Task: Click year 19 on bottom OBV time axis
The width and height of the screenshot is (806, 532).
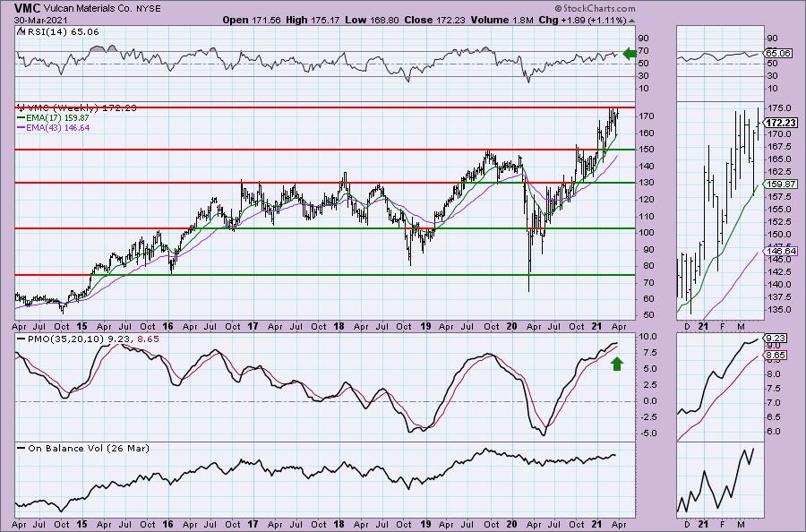Action: click(425, 524)
